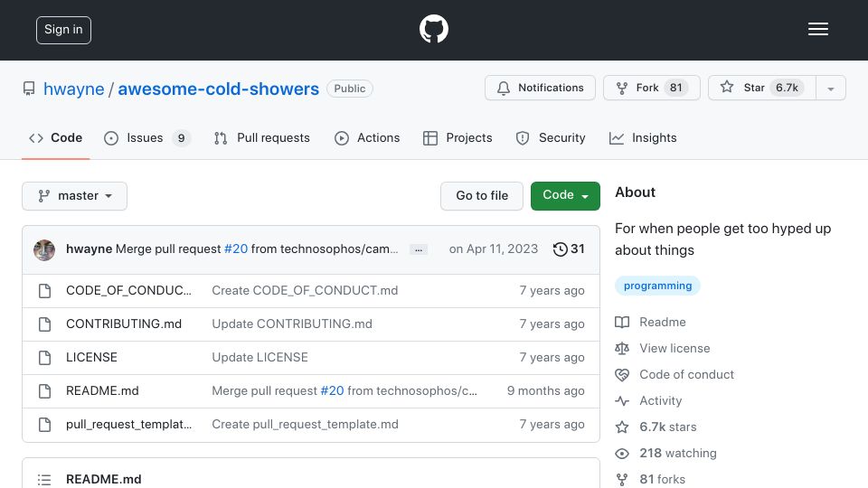Open the commit history showing 31 commits
The image size is (868, 488).
[569, 249]
